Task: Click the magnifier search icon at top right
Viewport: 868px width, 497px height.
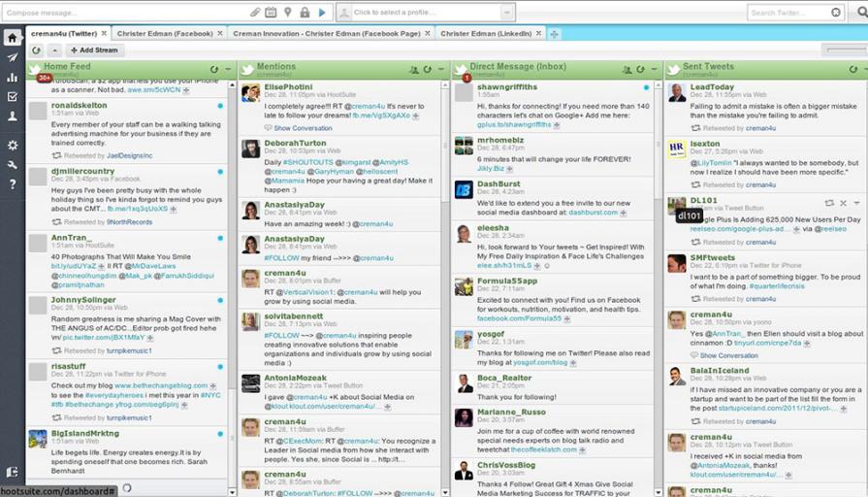Action: [861, 13]
